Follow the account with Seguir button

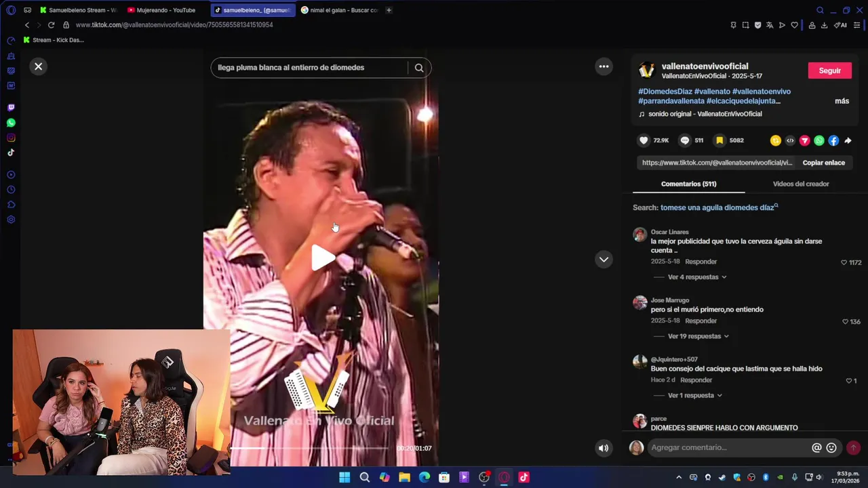[829, 70]
